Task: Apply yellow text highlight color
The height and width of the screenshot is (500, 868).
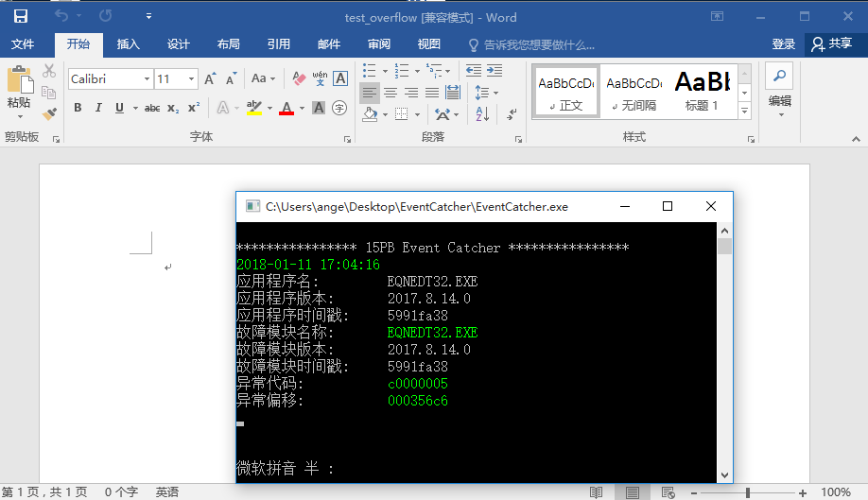Action: point(254,108)
